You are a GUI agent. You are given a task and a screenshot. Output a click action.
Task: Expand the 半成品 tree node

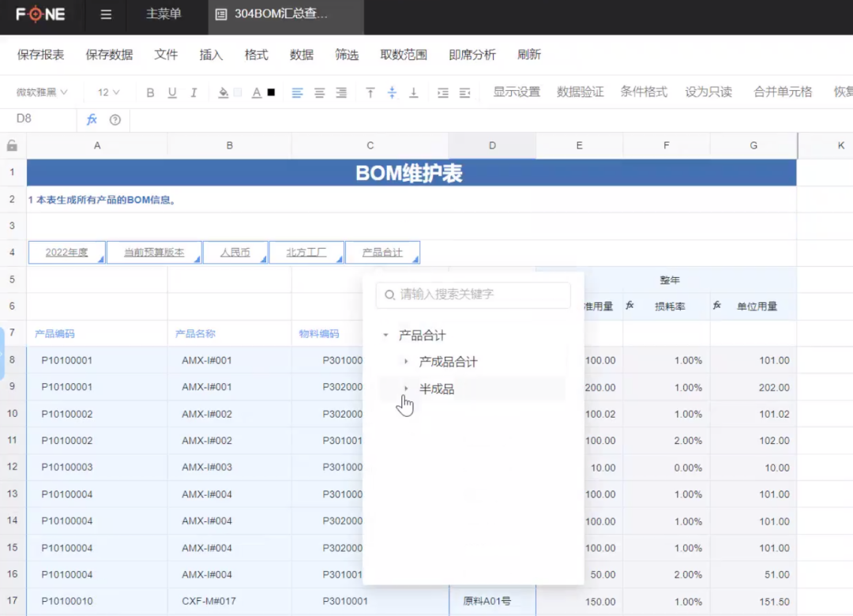click(x=406, y=388)
